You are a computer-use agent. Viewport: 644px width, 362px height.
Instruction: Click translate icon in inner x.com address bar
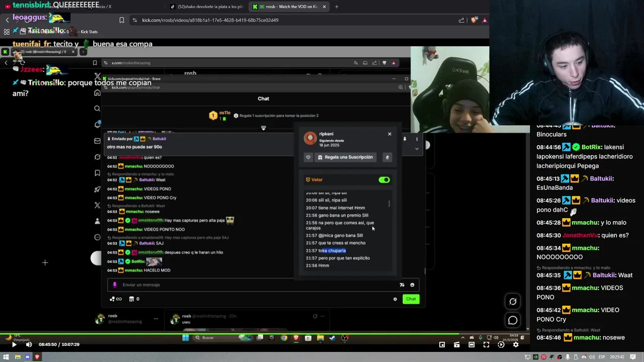tap(356, 63)
